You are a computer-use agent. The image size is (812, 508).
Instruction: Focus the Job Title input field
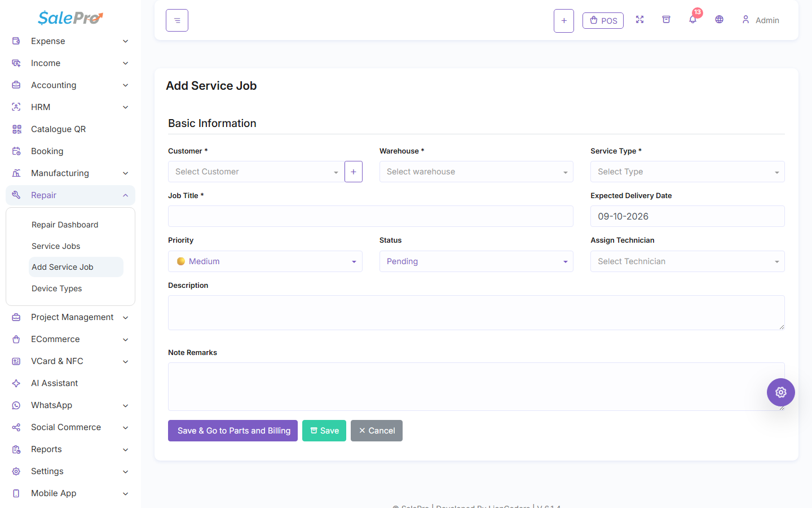tap(370, 216)
